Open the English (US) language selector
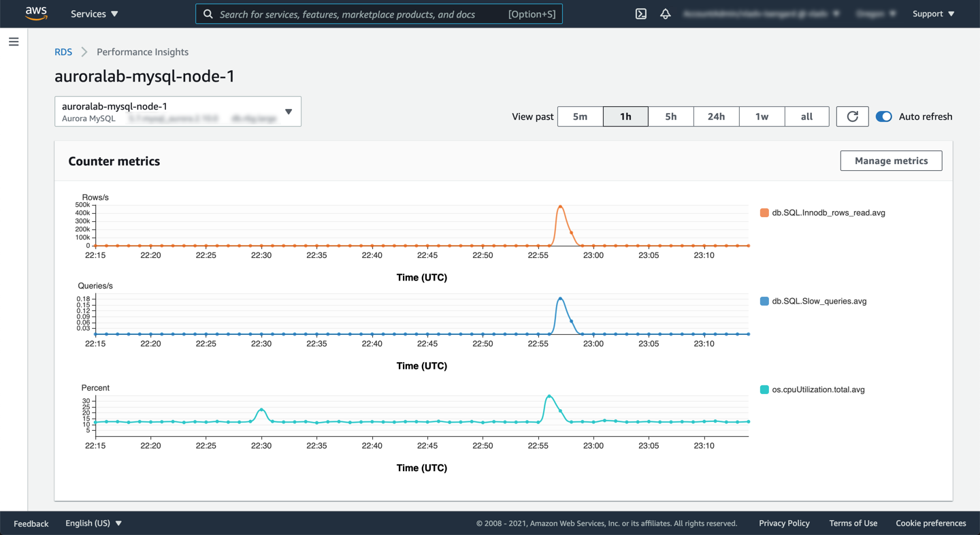980x535 pixels. [93, 523]
